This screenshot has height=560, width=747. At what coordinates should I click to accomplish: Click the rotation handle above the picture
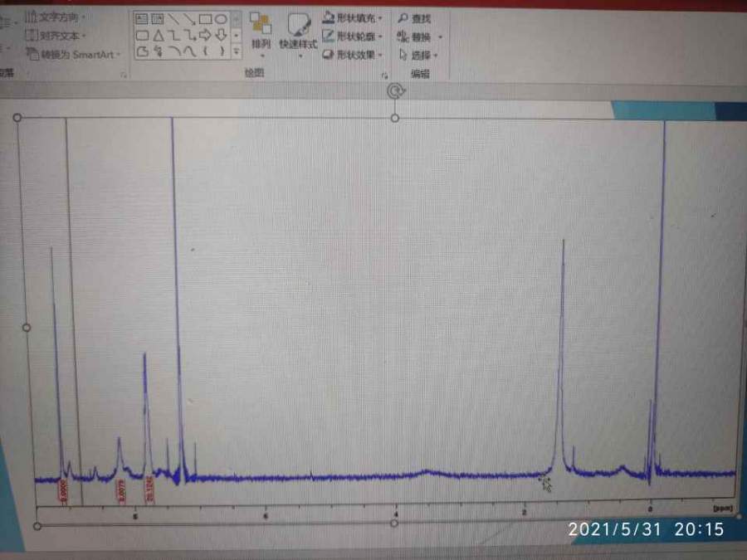pyautogui.click(x=396, y=90)
